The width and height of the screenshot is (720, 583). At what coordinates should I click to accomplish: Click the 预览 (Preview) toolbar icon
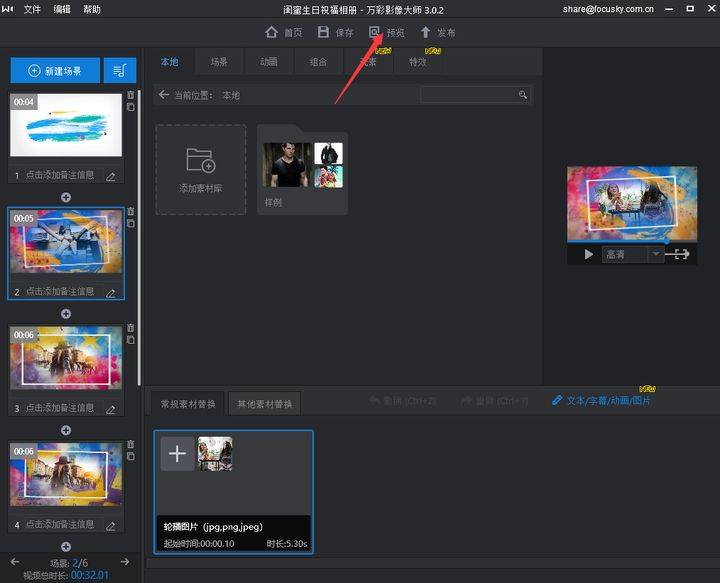click(x=375, y=33)
